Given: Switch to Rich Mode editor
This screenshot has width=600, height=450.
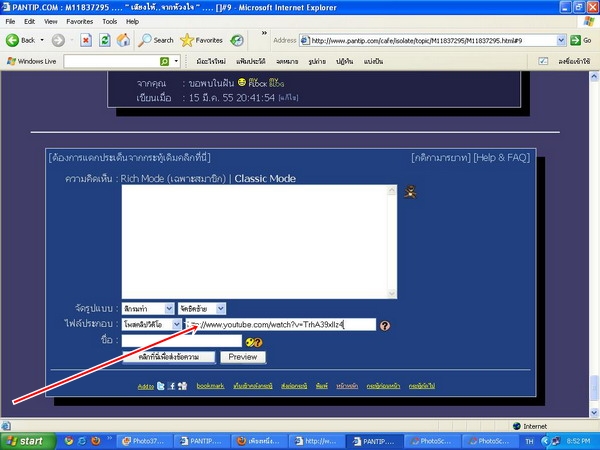Looking at the screenshot, I should (x=173, y=179).
